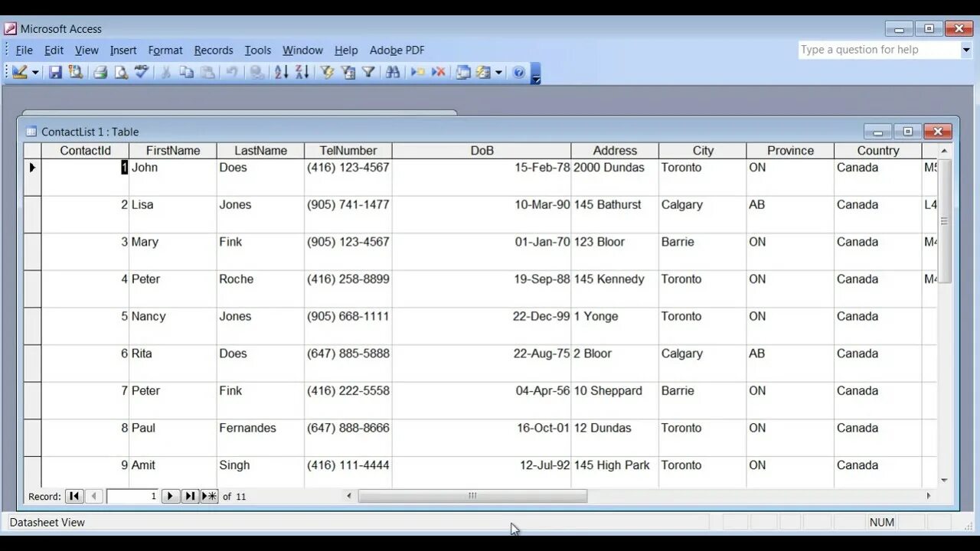
Task: Click the Apply Filter funnel icon
Action: click(x=368, y=73)
